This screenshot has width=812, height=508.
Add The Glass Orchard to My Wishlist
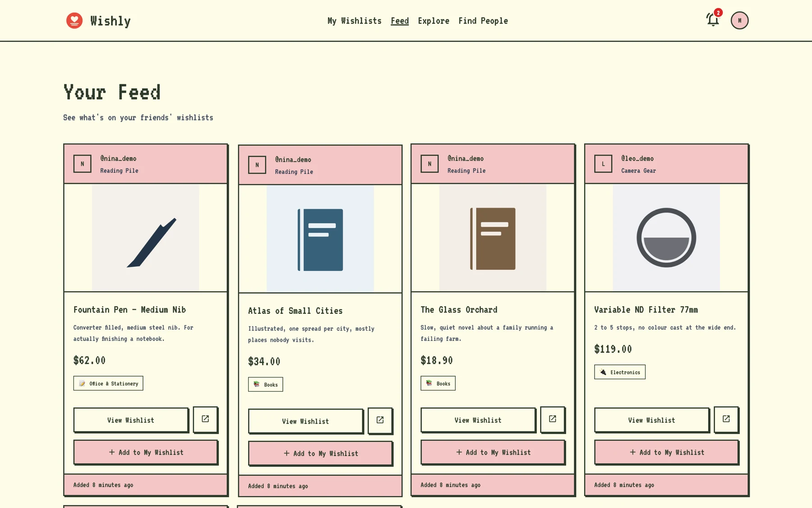click(493, 452)
